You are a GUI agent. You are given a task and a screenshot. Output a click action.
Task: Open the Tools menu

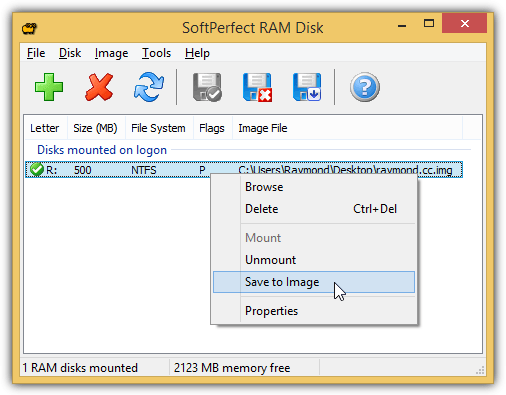coord(156,53)
